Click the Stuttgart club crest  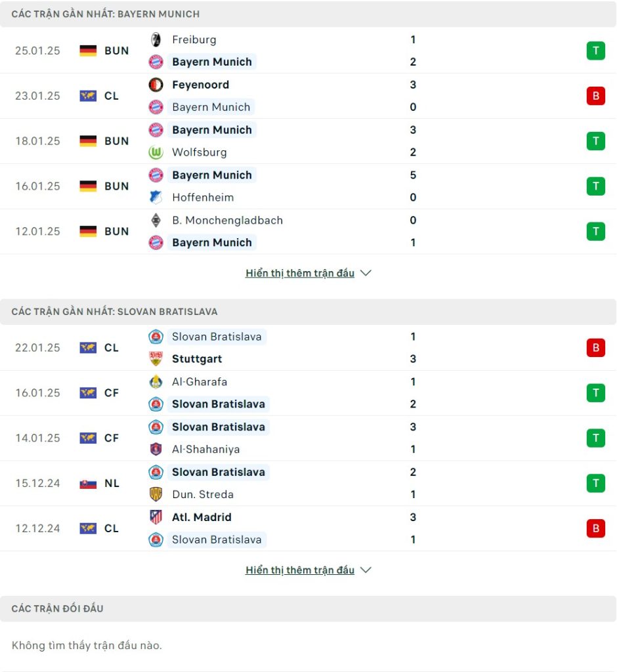click(156, 359)
